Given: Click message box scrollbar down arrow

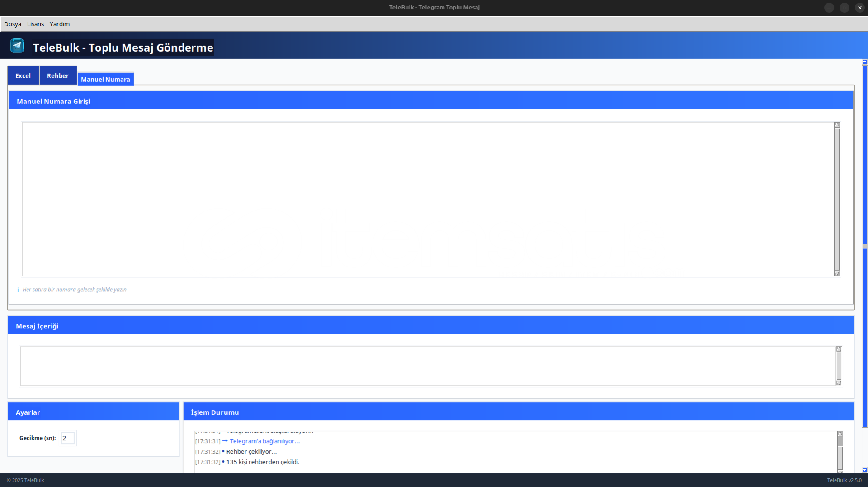Looking at the screenshot, I should [839, 383].
